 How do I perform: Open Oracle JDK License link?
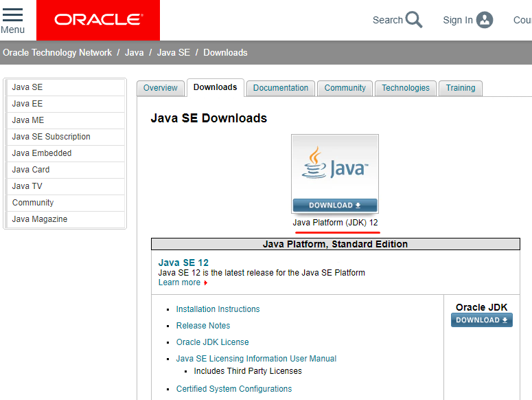pos(212,342)
